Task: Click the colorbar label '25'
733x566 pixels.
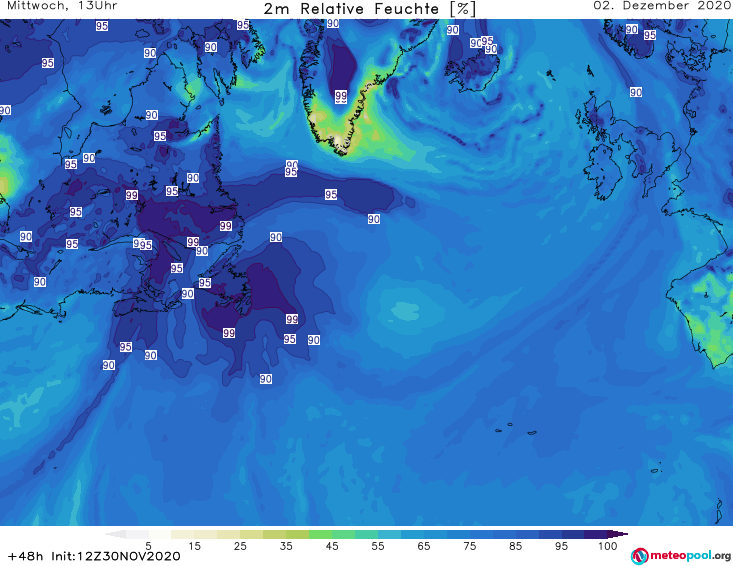Action: click(x=240, y=546)
